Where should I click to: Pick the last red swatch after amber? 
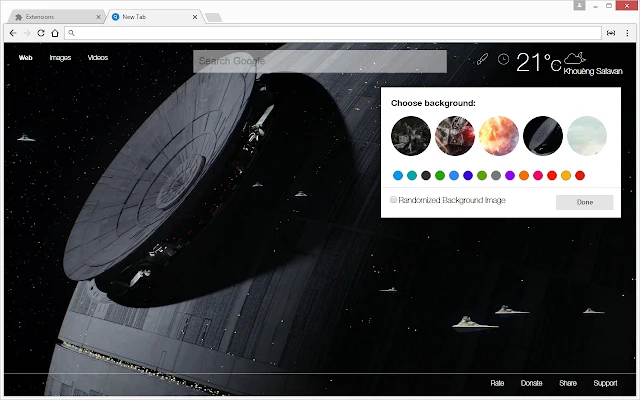[x=580, y=176]
